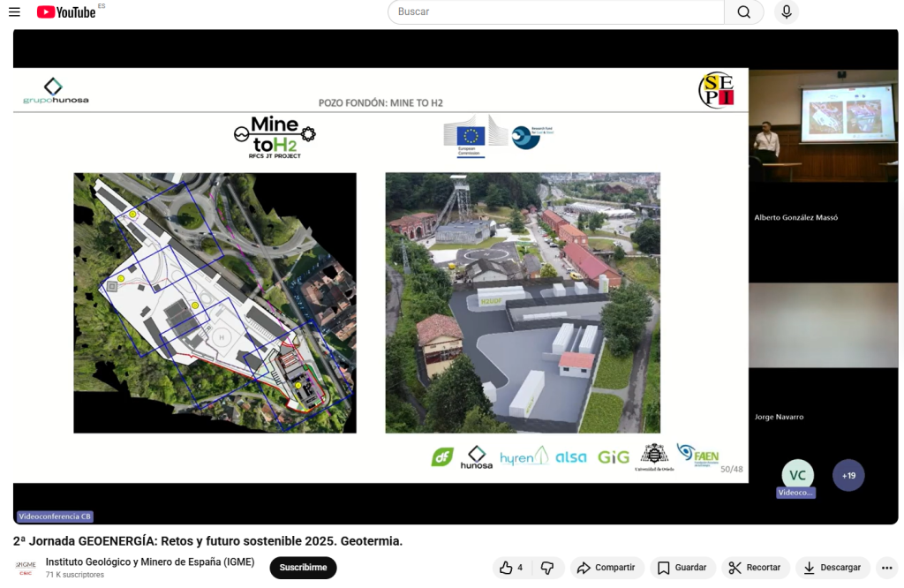Like the video with thumbs up
The width and height of the screenshot is (904, 588).
click(x=511, y=568)
